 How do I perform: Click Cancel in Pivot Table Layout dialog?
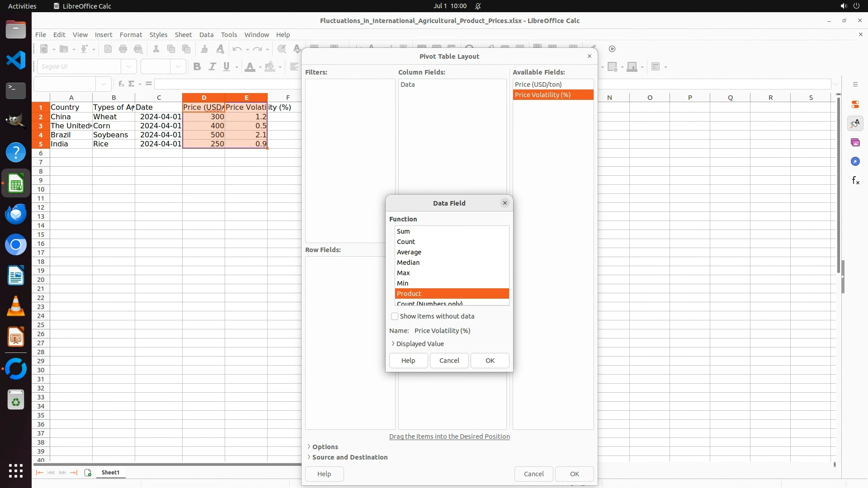(533, 474)
